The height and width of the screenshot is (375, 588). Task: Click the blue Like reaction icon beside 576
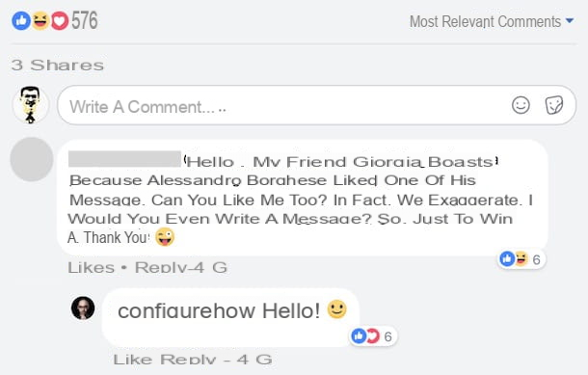coord(21,20)
